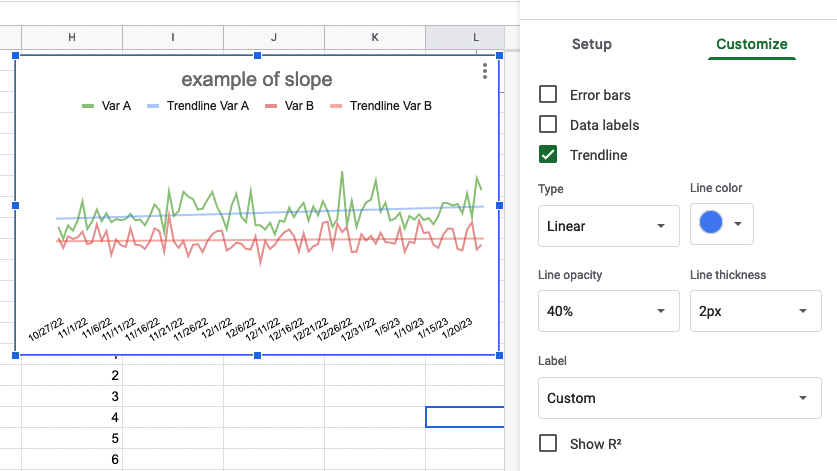
Task: Tick the Show R² checkbox
Action: click(x=548, y=443)
